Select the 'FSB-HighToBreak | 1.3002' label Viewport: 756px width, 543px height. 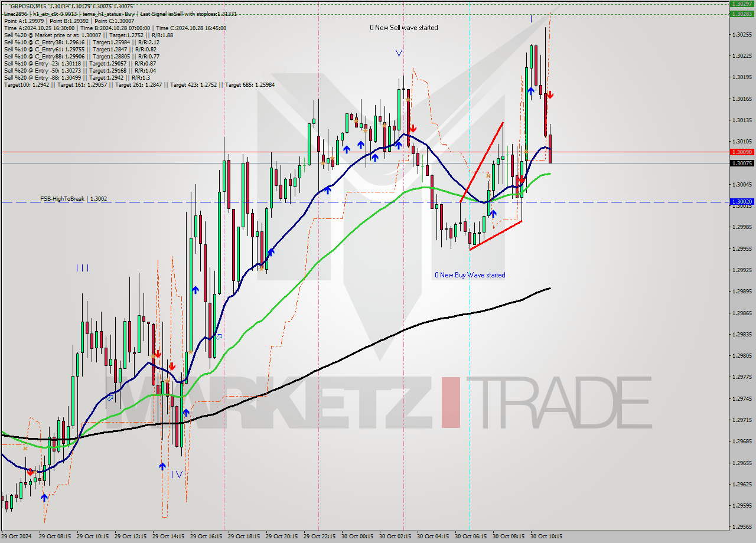(x=74, y=199)
